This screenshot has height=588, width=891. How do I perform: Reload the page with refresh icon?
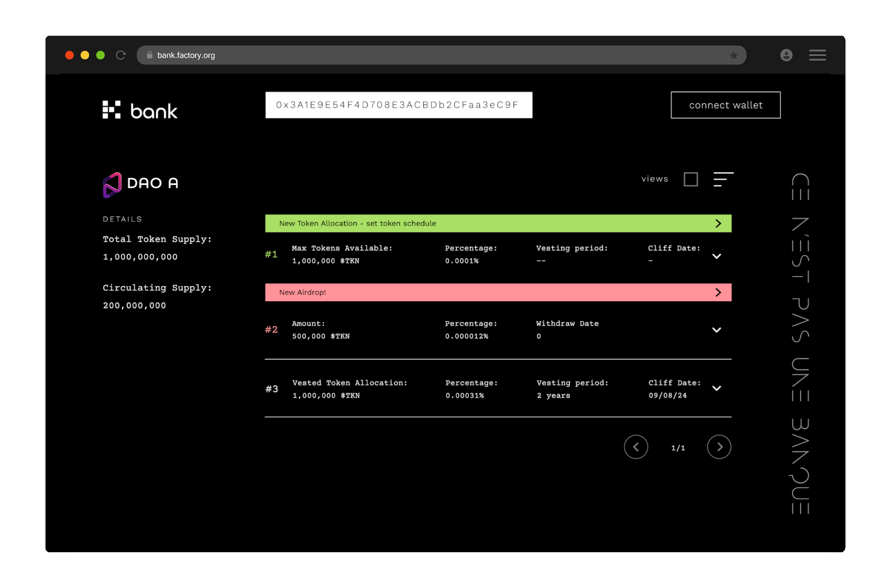point(121,55)
